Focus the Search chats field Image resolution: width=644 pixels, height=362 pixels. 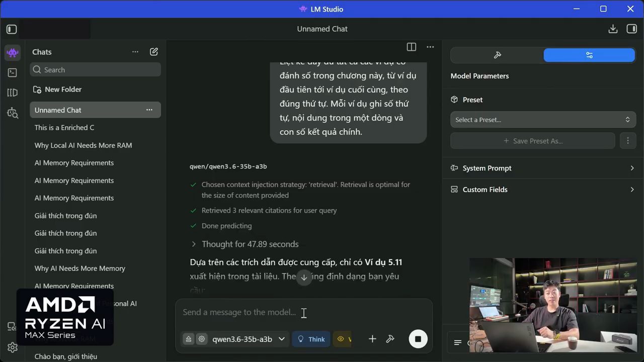(96, 70)
